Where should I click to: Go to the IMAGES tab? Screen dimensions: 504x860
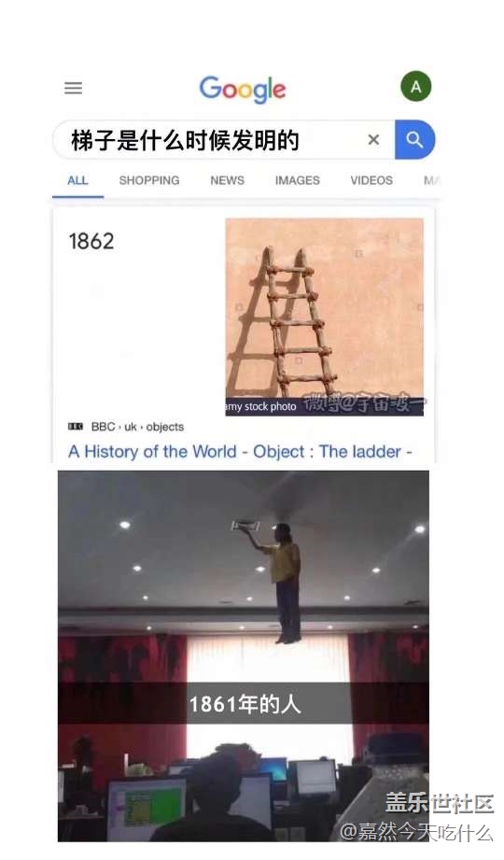tap(297, 180)
